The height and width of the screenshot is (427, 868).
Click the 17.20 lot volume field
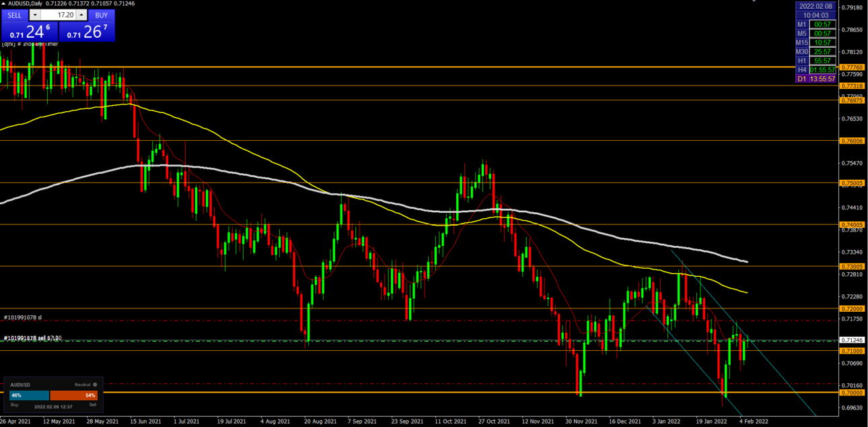tap(58, 15)
